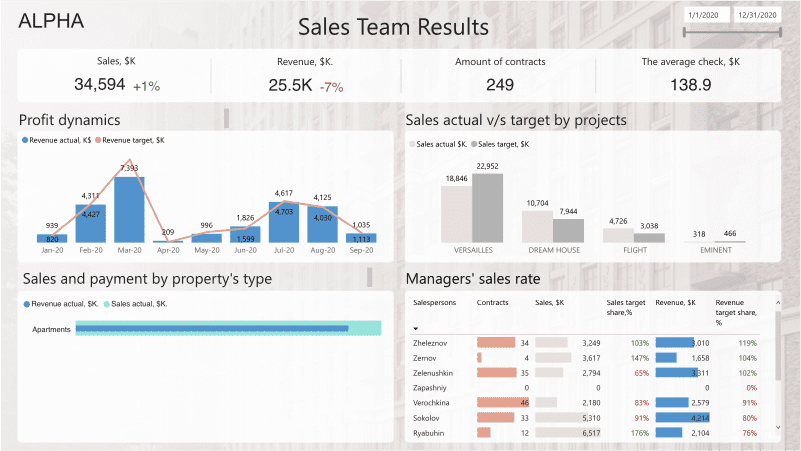Click scroll down arrow in managers table
The image size is (801, 451).
[778, 428]
